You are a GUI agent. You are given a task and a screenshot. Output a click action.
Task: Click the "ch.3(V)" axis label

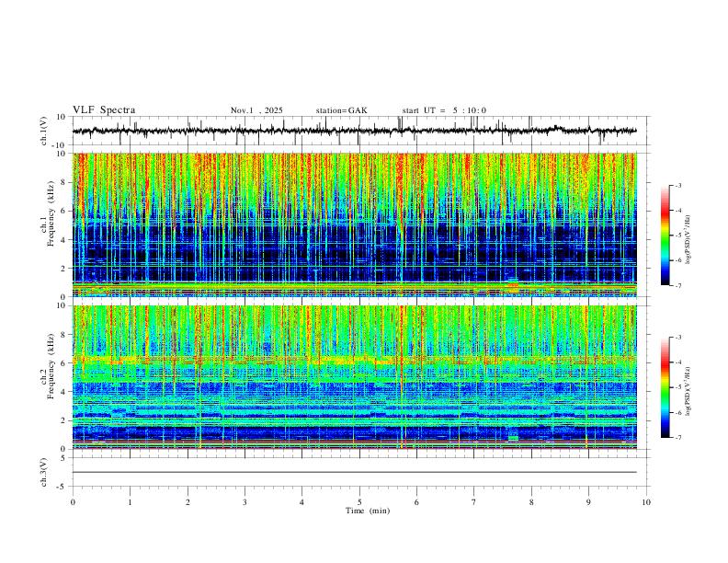[44, 472]
